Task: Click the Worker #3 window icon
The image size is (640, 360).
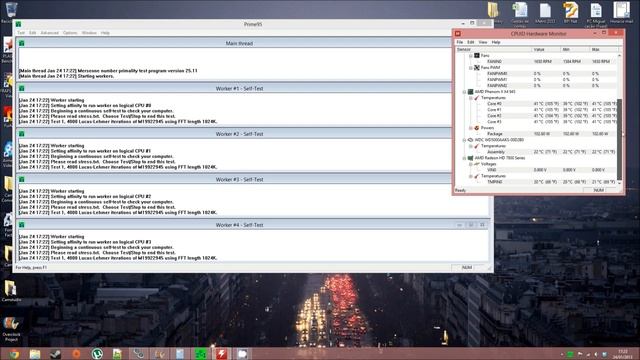Action: 22,179
